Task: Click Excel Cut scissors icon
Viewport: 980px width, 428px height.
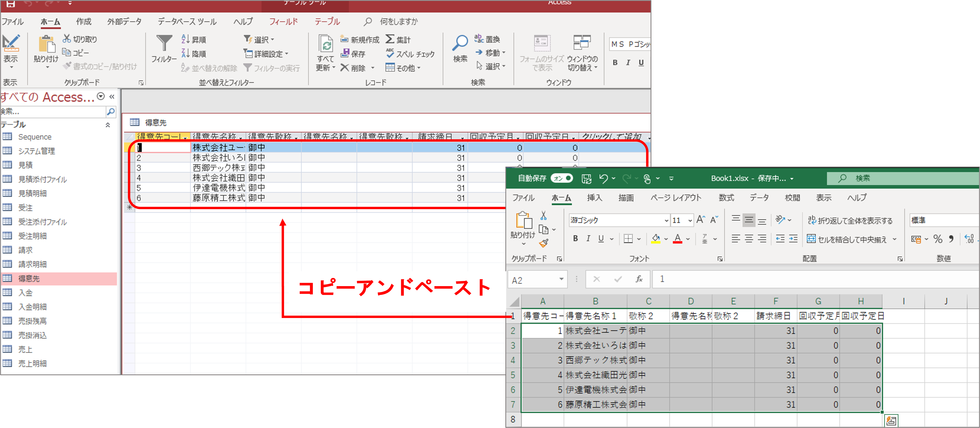Action: pos(544,216)
